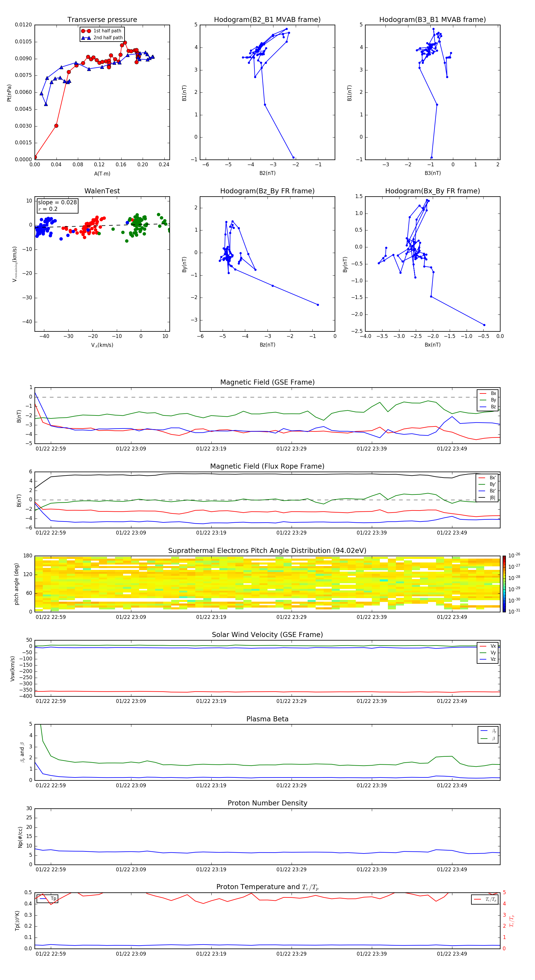Click the 'Np(#/cc)' axis label
The image size is (535, 980).
pos(20,837)
